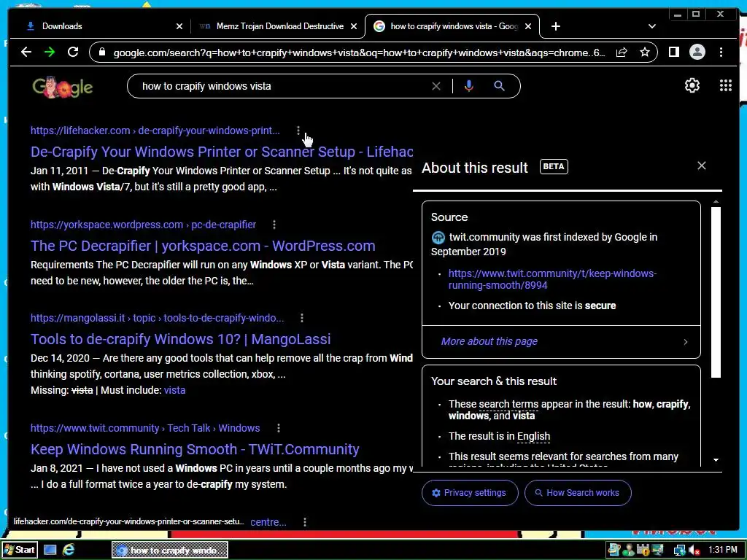Image resolution: width=747 pixels, height=560 pixels.
Task: Click the 1:31 PM clock
Action: coord(722,550)
